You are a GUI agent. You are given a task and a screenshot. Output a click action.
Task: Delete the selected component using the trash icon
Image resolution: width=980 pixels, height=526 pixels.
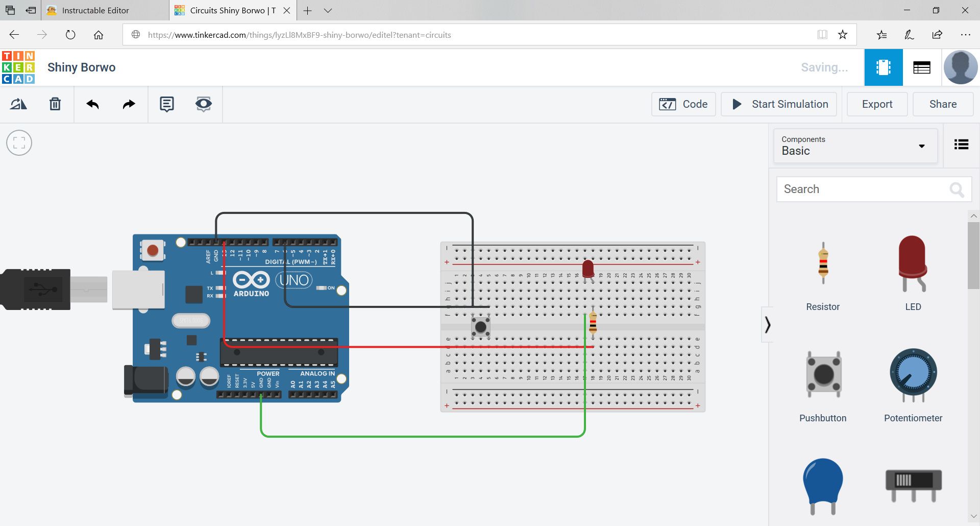pos(55,104)
